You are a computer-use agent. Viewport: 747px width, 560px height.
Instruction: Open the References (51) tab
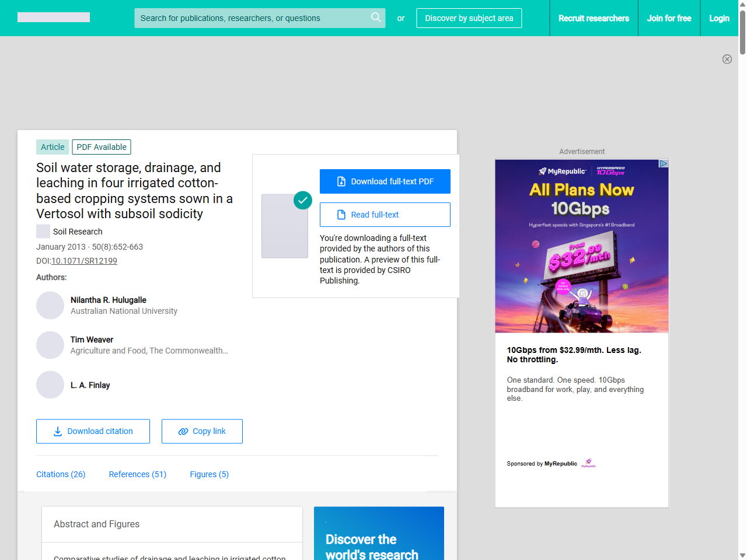pos(138,474)
